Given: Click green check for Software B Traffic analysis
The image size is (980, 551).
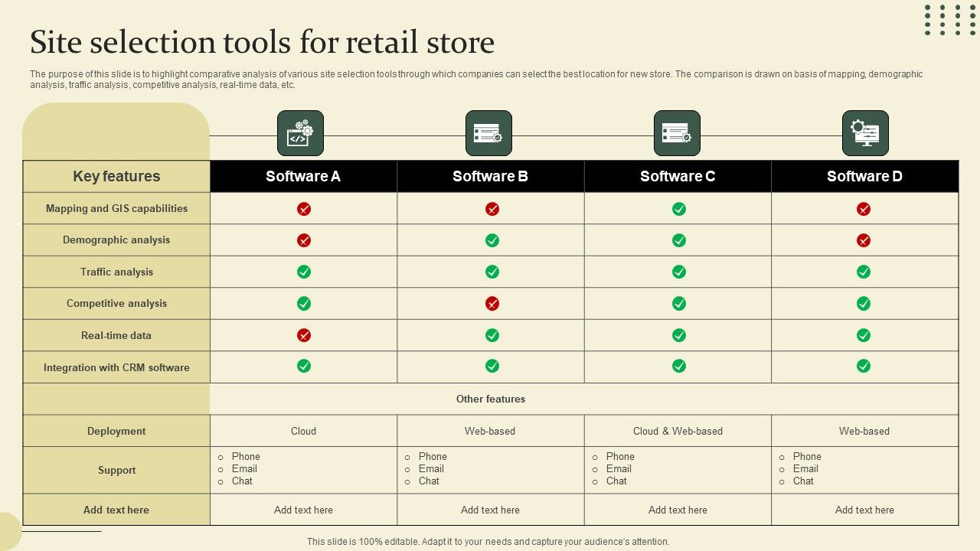Looking at the screenshot, I should pyautogui.click(x=492, y=272).
